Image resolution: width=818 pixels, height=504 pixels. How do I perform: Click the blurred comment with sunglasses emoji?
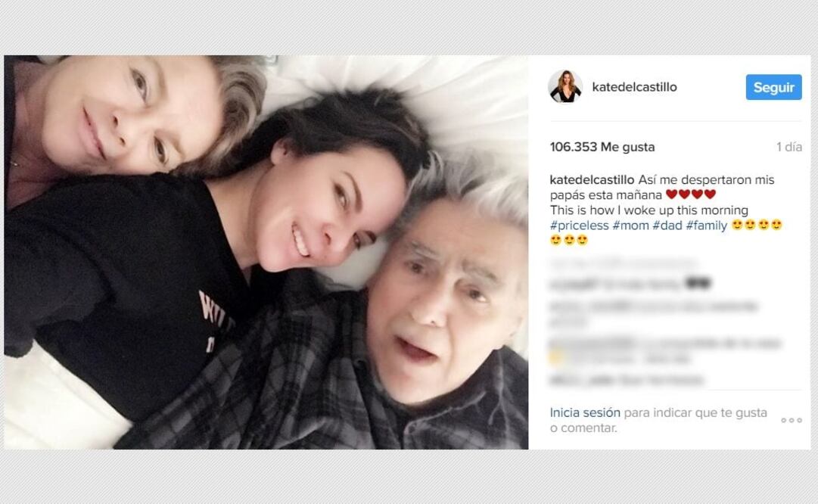click(630, 285)
